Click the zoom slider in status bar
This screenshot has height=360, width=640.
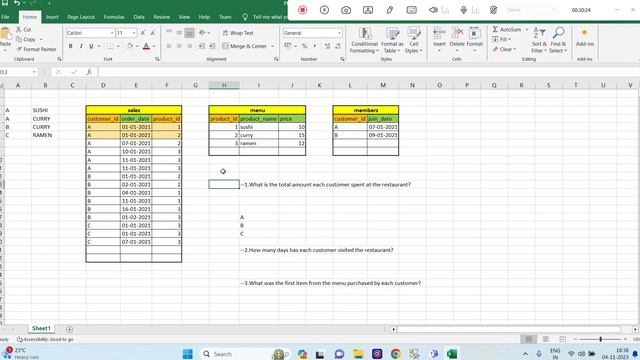600,339
